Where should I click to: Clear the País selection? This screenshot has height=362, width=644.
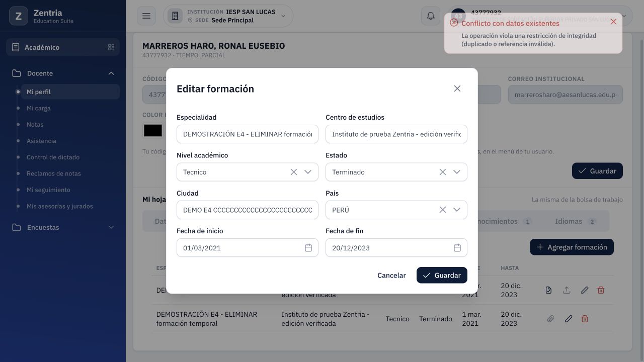tap(443, 210)
